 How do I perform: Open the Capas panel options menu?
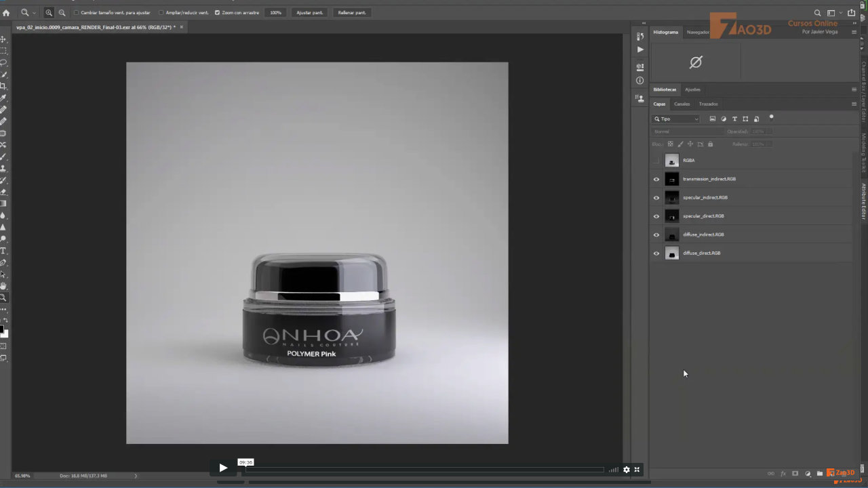pyautogui.click(x=854, y=104)
